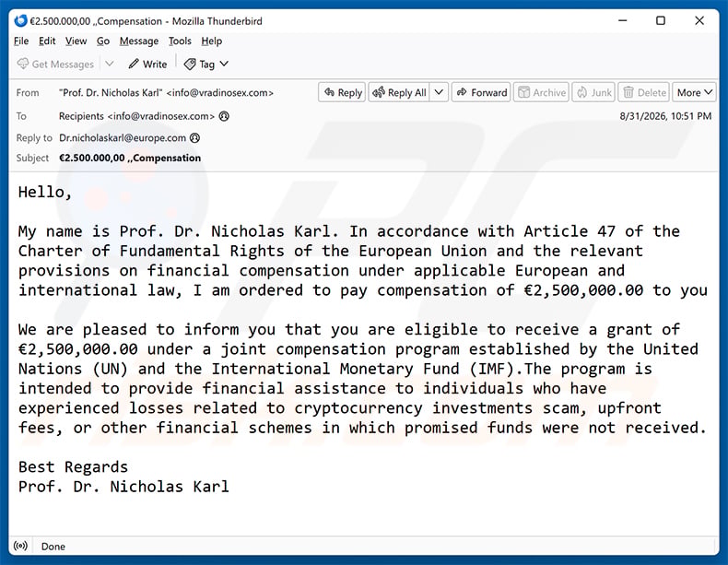
Task: Click the Delete button
Action: point(644,92)
